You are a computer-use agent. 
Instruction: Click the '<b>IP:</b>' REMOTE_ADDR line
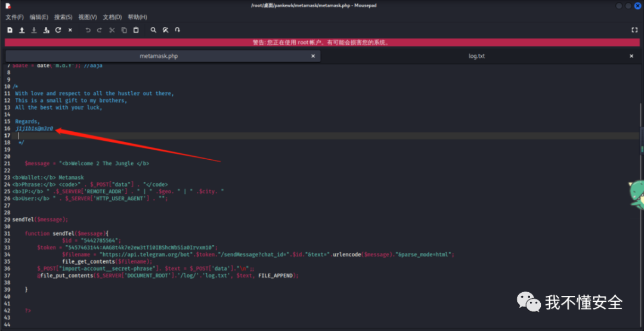coord(118,191)
